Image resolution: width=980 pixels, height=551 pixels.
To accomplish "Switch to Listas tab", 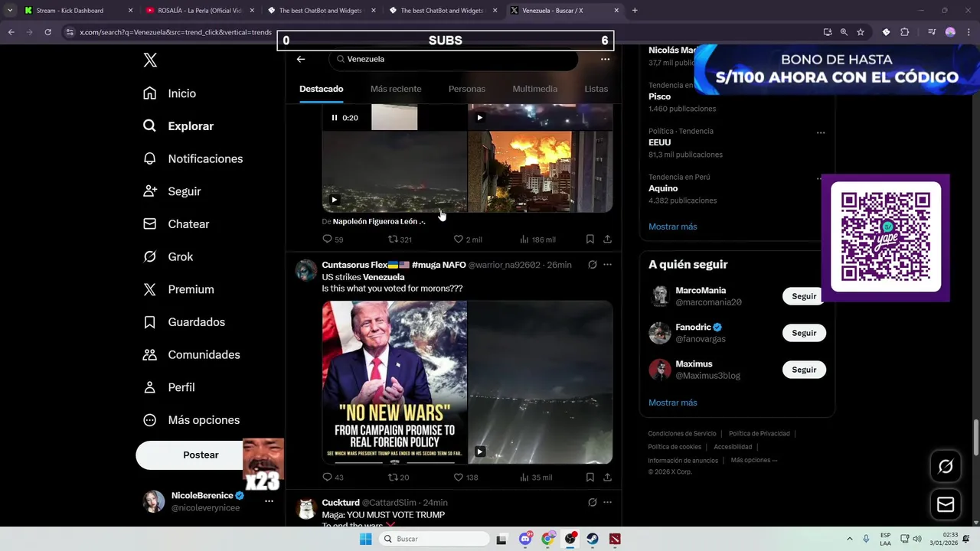I will coord(596,89).
